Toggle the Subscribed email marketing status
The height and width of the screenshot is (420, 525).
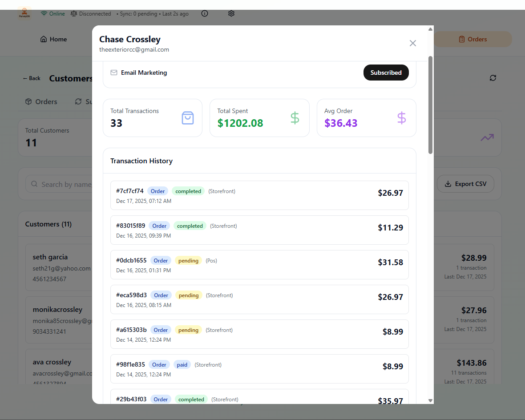click(386, 73)
